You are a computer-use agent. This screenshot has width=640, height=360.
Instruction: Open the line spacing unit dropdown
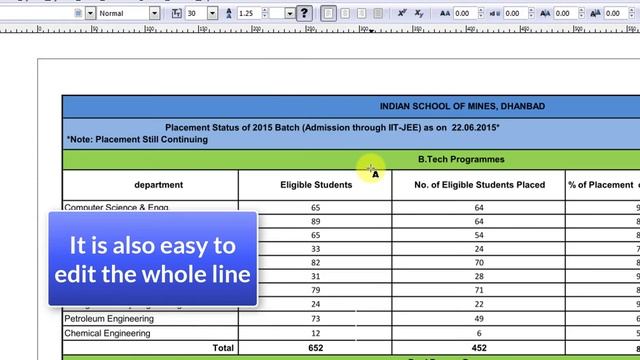pyautogui.click(x=289, y=13)
